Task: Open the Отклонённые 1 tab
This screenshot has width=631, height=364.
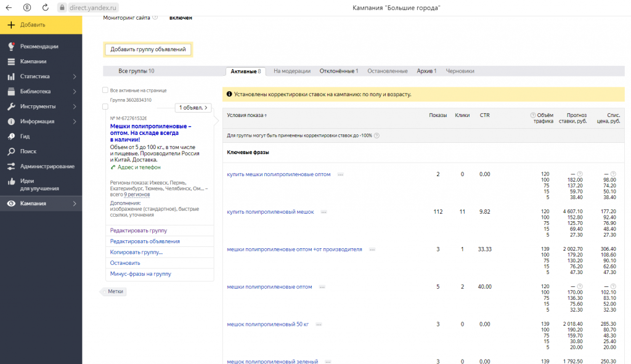Action: [x=339, y=71]
